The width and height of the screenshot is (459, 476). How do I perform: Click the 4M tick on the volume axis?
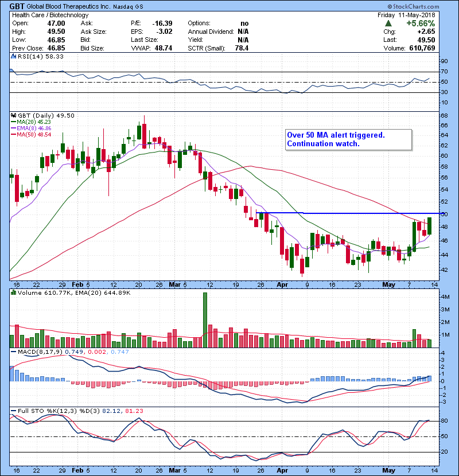coord(445,297)
